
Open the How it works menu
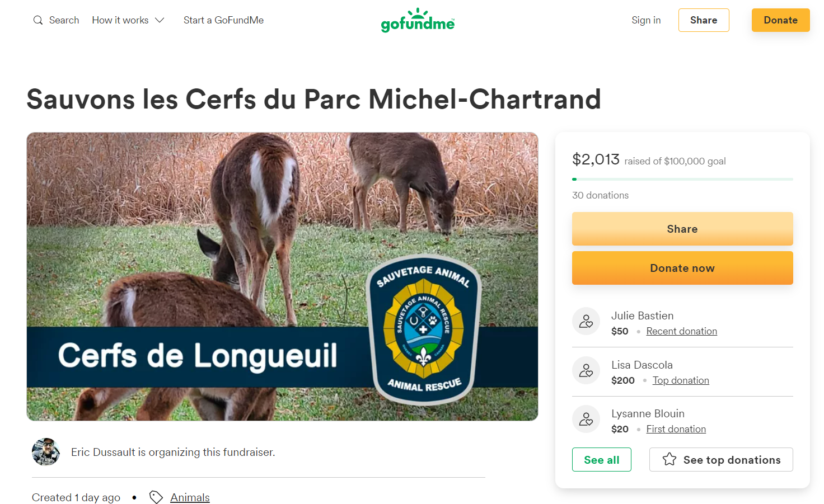(x=128, y=20)
